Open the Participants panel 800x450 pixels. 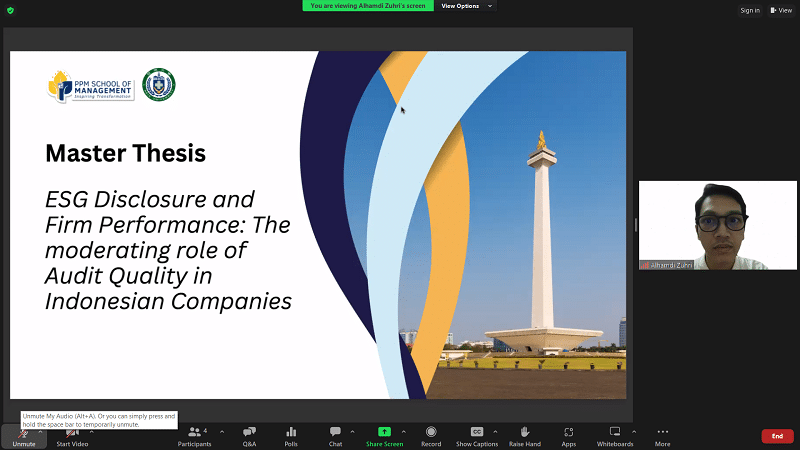click(195, 436)
